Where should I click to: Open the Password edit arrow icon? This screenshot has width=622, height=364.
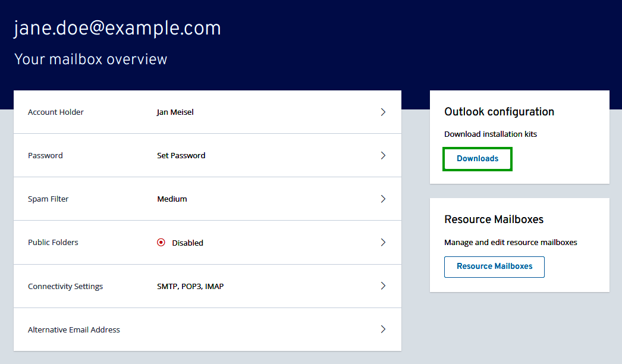tap(384, 155)
